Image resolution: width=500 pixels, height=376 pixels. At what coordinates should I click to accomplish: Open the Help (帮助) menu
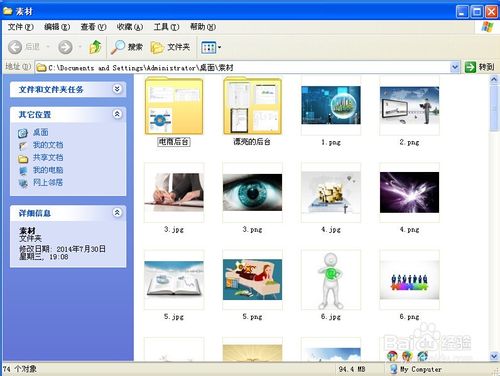(203, 27)
